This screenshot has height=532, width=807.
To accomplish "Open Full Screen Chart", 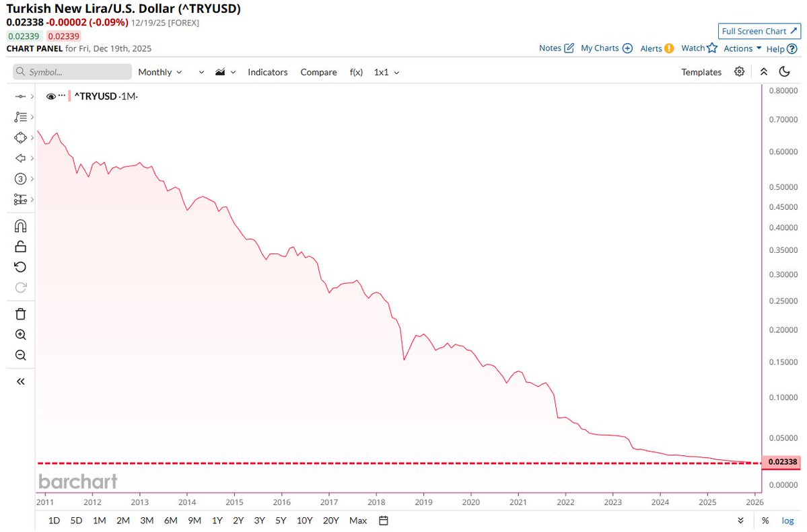I will [759, 32].
